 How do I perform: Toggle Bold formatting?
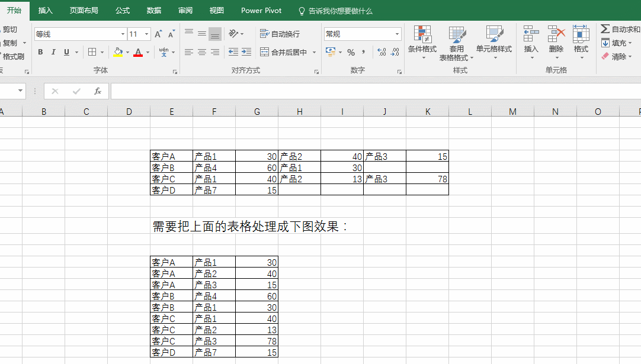[x=40, y=52]
